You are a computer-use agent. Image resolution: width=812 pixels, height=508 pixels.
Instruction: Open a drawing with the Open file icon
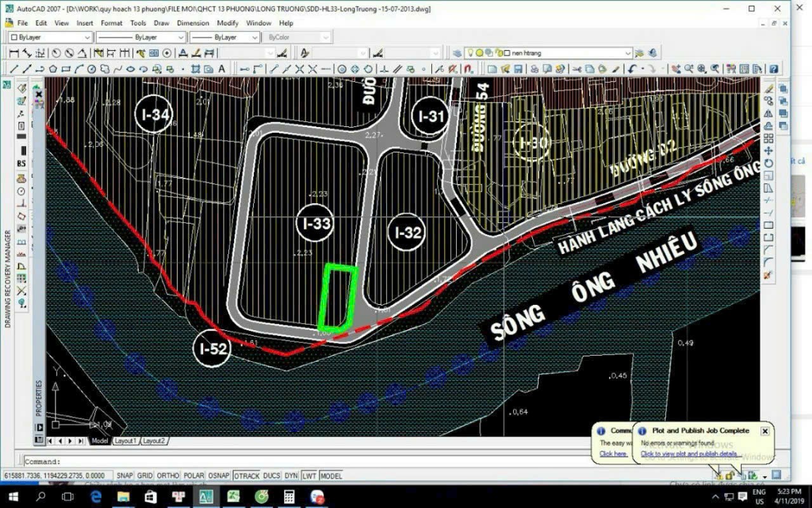click(x=505, y=69)
